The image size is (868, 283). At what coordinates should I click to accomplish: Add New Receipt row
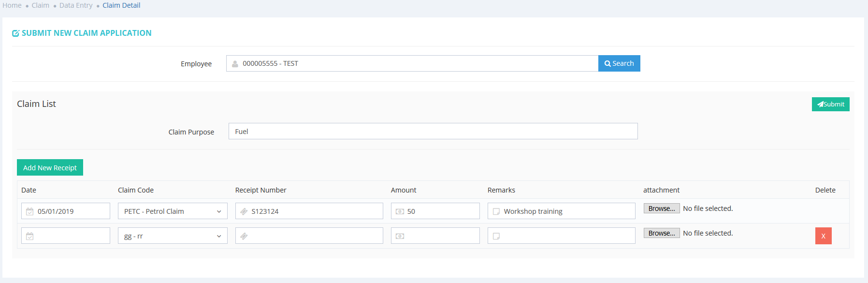tap(50, 167)
